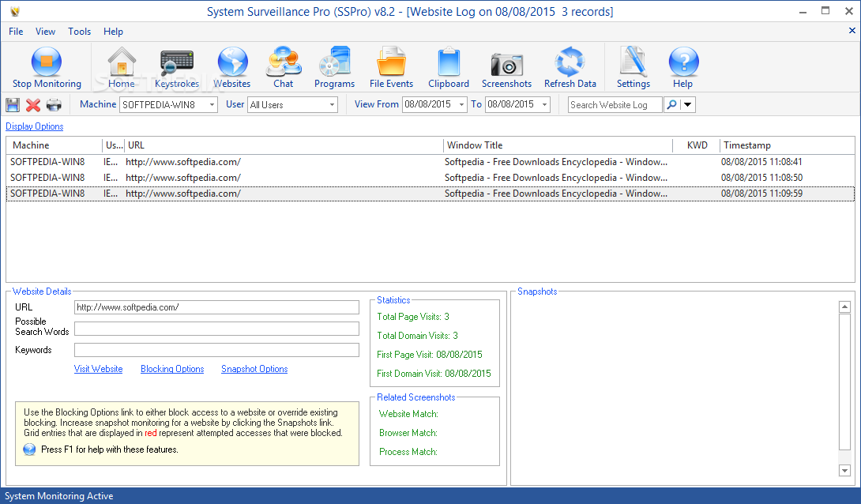The width and height of the screenshot is (861, 504).
Task: Sort by the URL column header
Action: click(x=284, y=145)
